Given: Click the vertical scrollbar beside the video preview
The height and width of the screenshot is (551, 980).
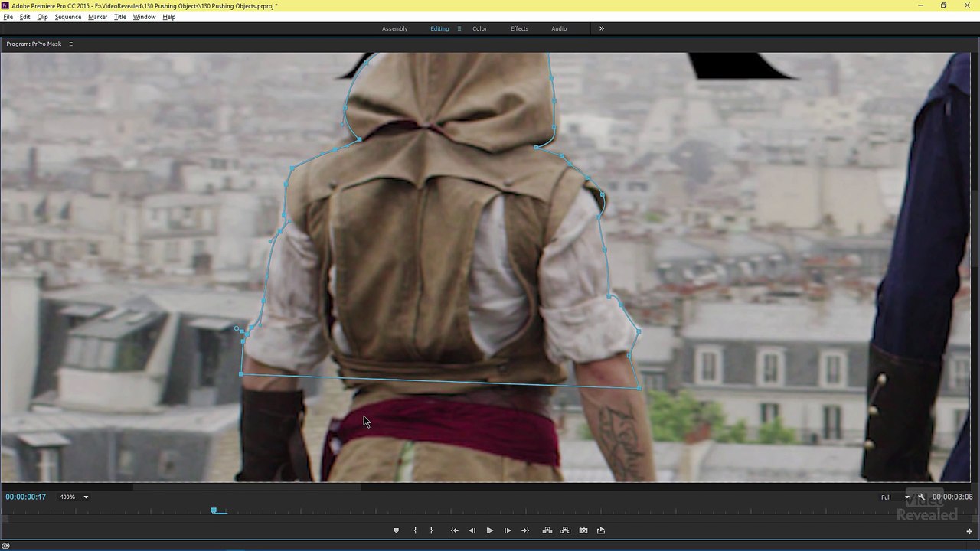Looking at the screenshot, I should (975, 228).
